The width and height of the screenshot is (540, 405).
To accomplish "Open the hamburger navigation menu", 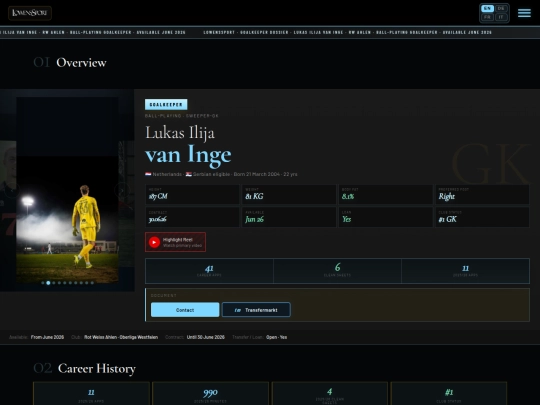I will coord(524,13).
